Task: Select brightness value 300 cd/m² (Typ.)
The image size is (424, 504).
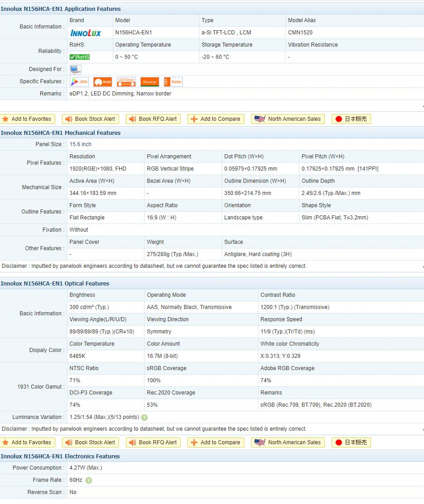Action: (x=89, y=307)
